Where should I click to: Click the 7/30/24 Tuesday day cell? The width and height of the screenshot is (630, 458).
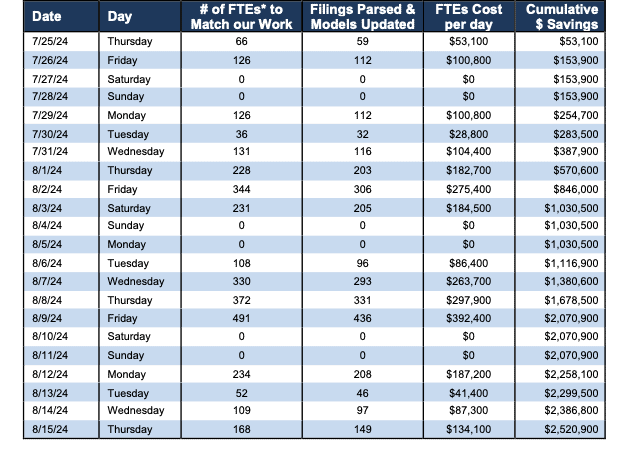point(140,134)
